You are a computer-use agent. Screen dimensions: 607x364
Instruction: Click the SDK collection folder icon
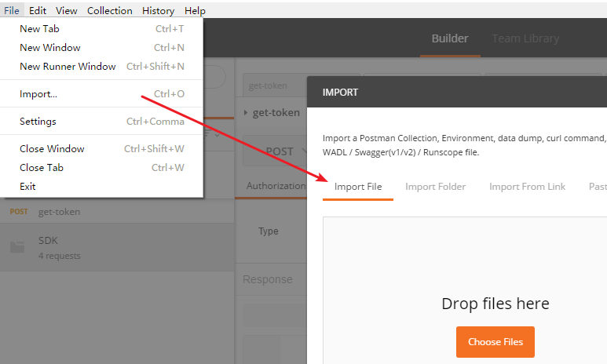[17, 247]
